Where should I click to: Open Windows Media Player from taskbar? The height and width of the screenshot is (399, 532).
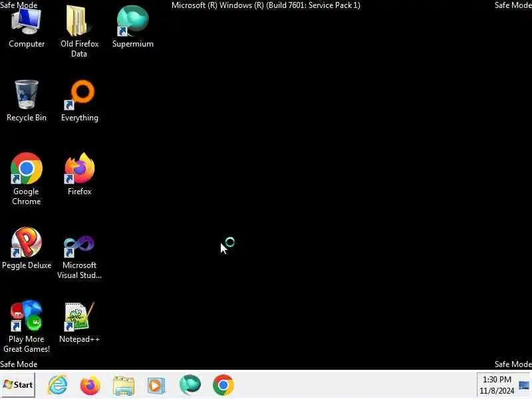click(x=156, y=386)
